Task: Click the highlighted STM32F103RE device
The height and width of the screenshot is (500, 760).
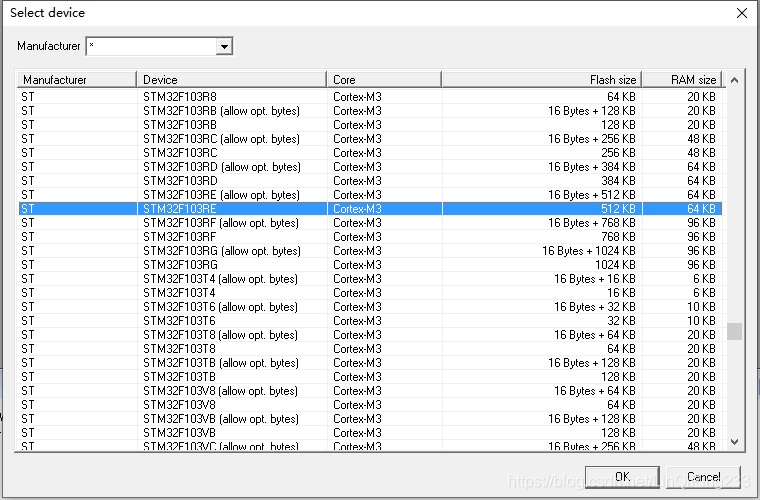Action: [x=370, y=209]
